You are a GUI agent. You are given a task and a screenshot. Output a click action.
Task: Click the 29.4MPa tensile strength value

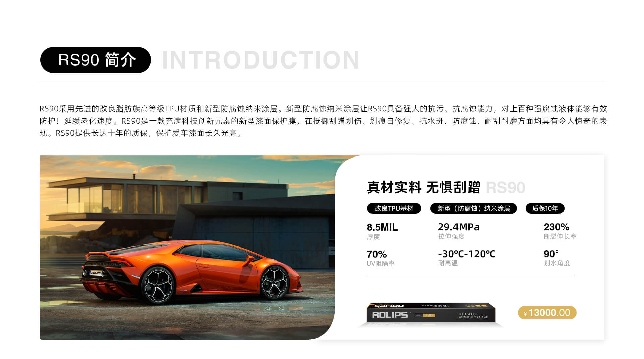pyautogui.click(x=459, y=227)
